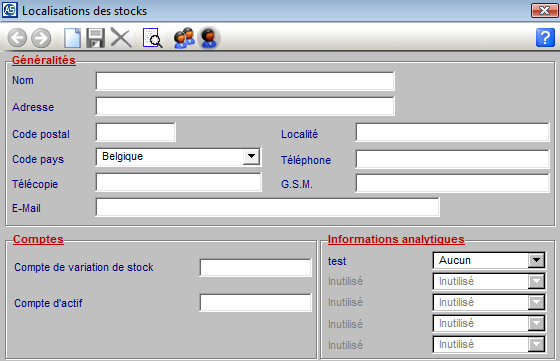This screenshot has height=361, width=560.
Task: Focus the Code postal field
Action: (x=136, y=132)
